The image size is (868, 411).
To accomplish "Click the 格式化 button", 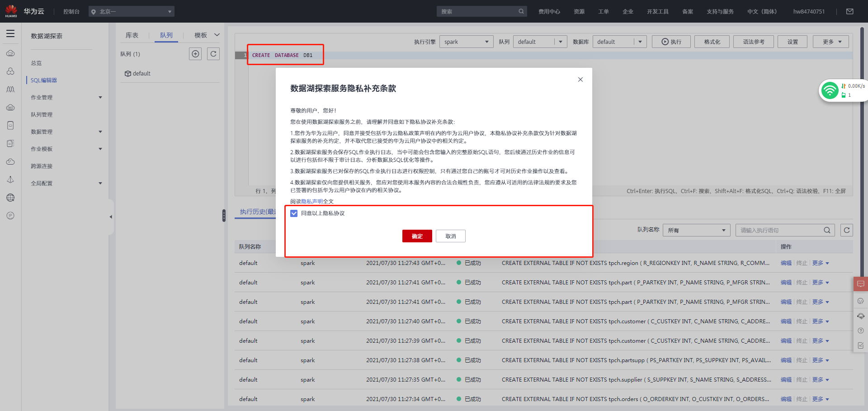I will (x=712, y=42).
